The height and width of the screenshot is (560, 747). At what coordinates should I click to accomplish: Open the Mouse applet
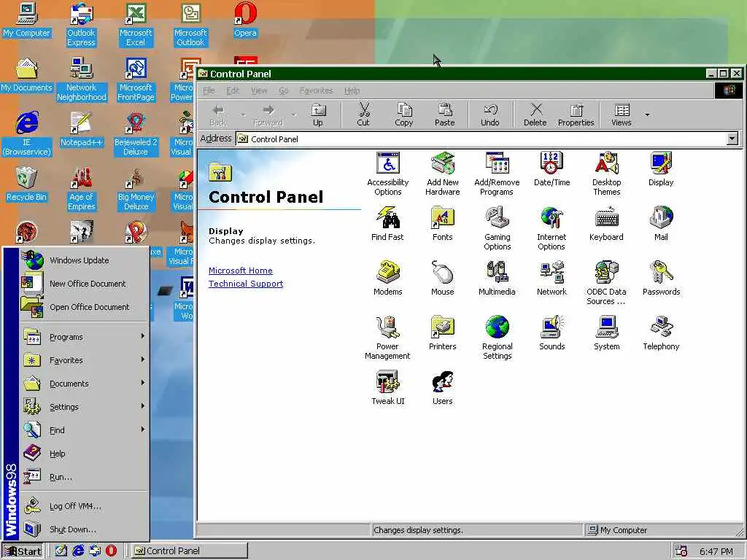pos(443,279)
